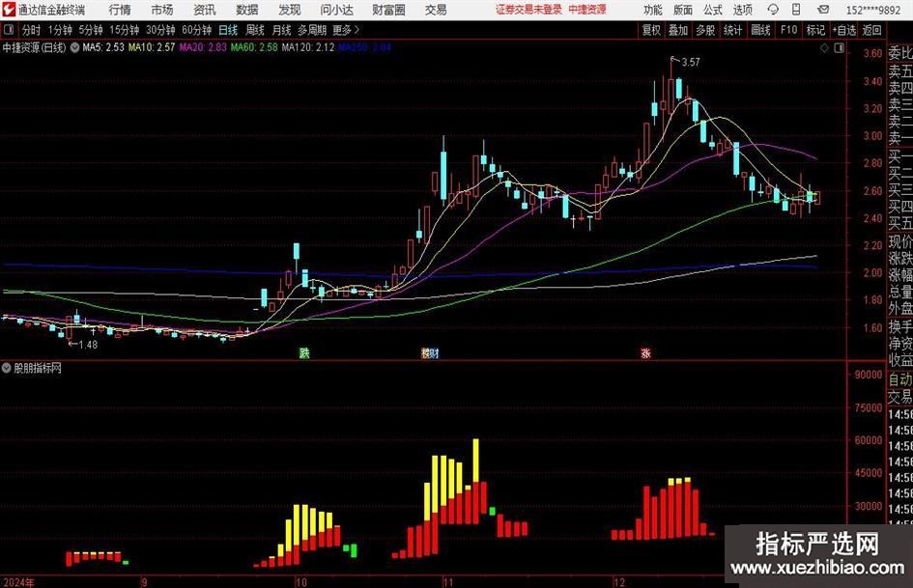Screen dimensions: 913x588
Task: Click the MA5: 2.53 label
Action: [x=103, y=47]
